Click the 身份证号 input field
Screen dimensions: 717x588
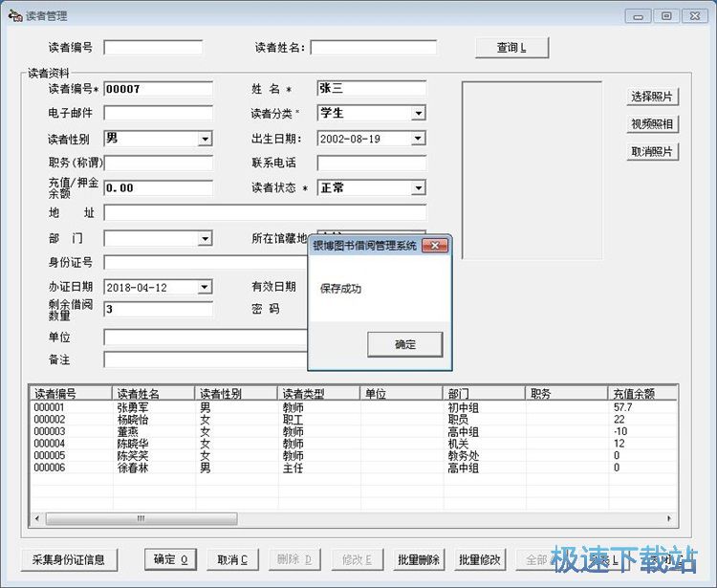(x=206, y=263)
